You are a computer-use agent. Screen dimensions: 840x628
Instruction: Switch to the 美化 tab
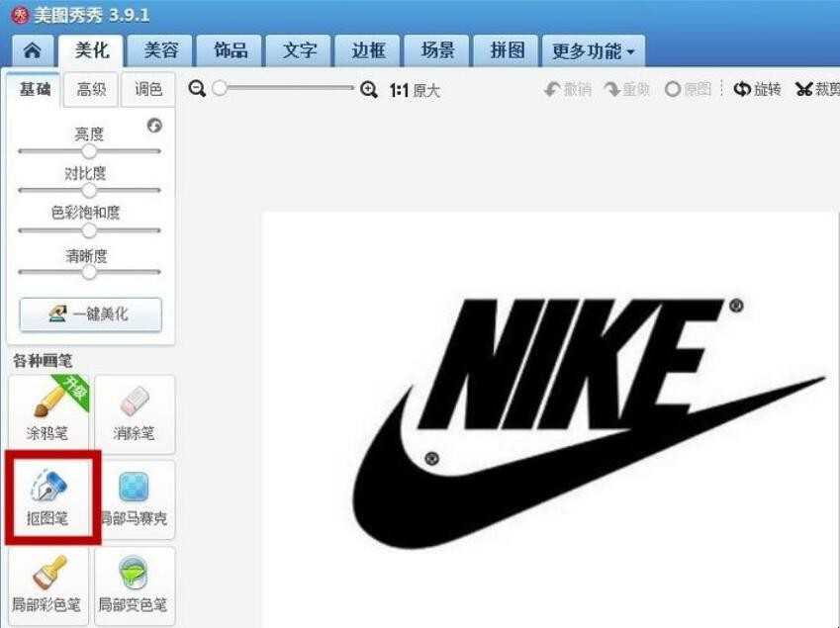click(91, 50)
